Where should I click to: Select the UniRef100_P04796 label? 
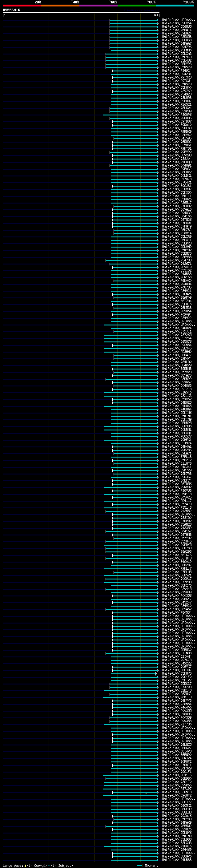(177, 47)
